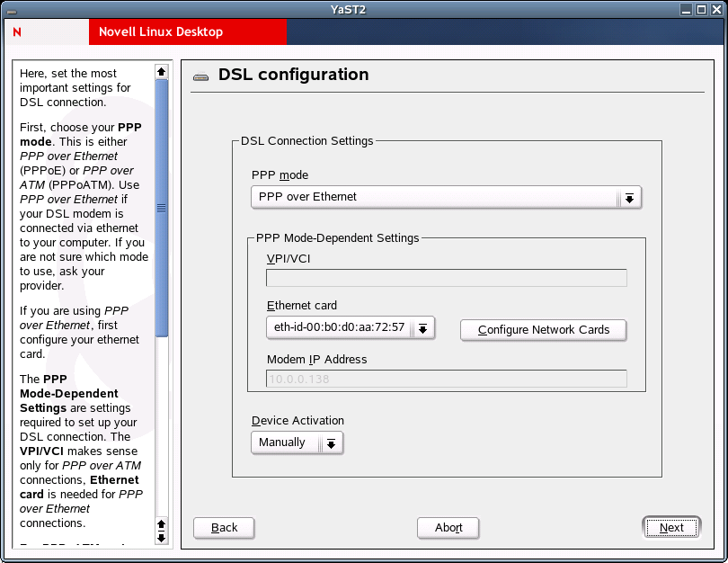Proceed with the Next button
Image resolution: width=728 pixels, height=563 pixels.
point(671,528)
